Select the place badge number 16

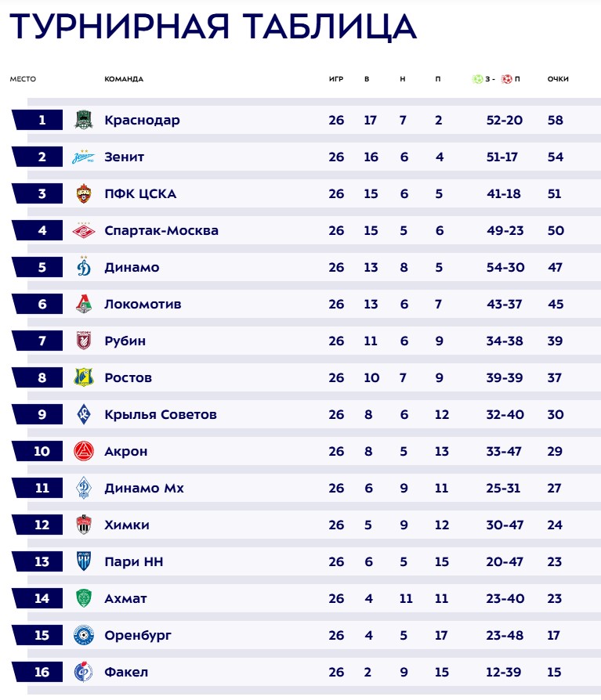point(43,672)
